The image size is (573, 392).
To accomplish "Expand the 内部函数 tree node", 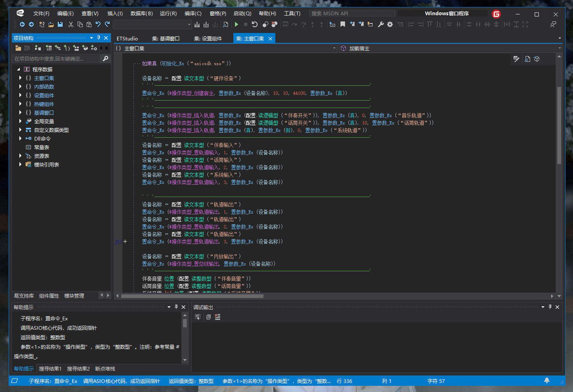I will pos(20,87).
